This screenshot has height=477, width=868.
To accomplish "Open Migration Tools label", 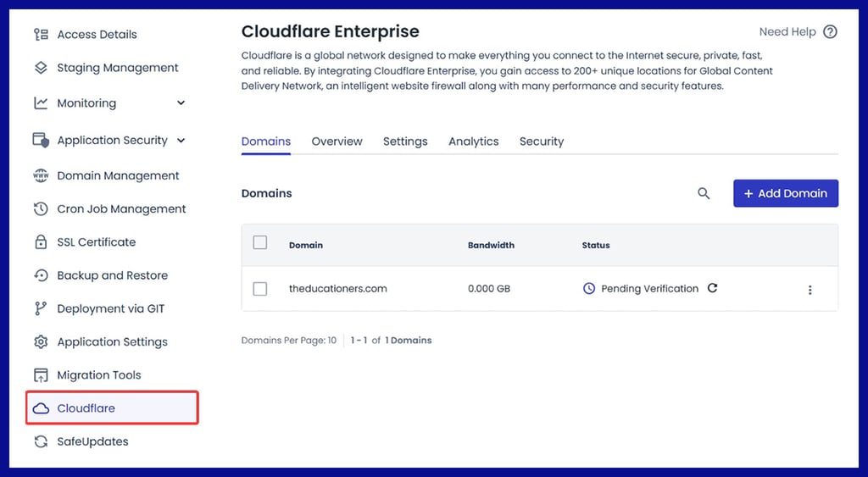I will pos(99,375).
